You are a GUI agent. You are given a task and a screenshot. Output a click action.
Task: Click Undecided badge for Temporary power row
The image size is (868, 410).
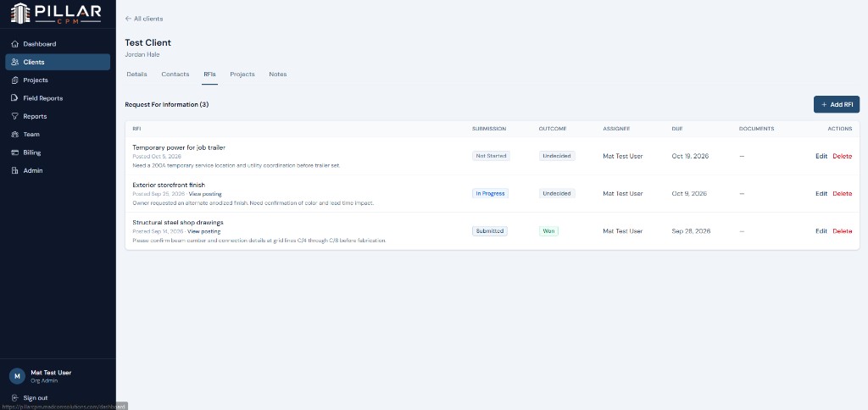tap(557, 156)
